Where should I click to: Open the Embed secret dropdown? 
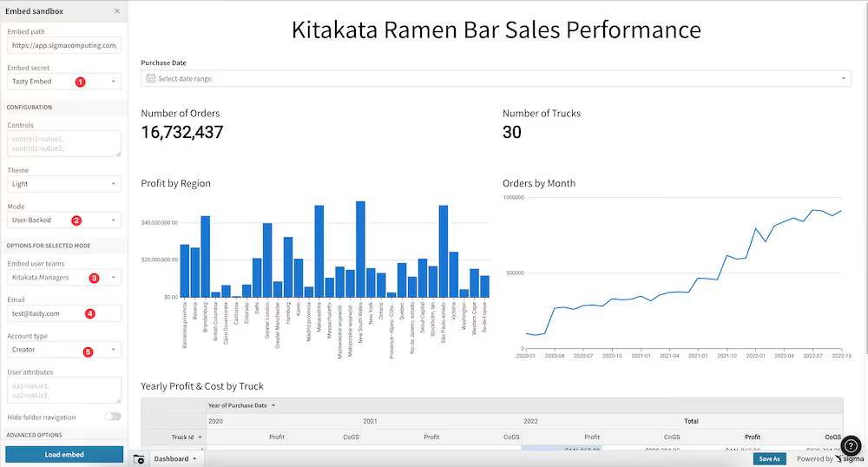(64, 82)
